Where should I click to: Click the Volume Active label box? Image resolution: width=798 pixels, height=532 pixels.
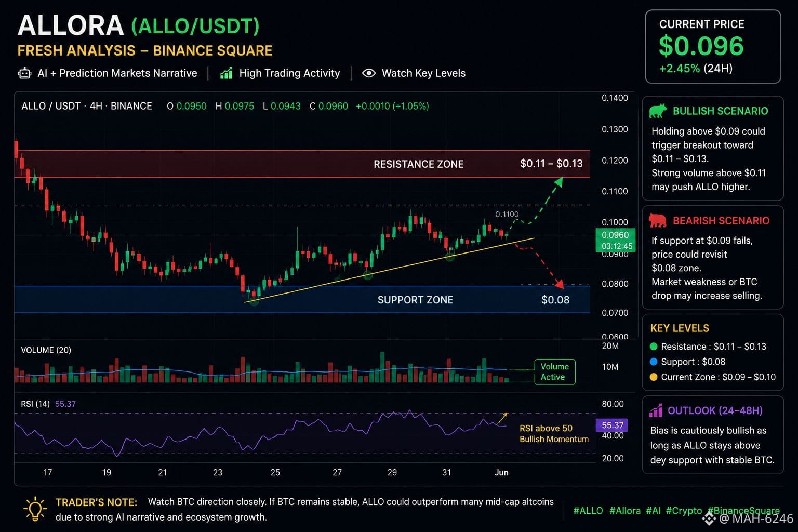555,372
